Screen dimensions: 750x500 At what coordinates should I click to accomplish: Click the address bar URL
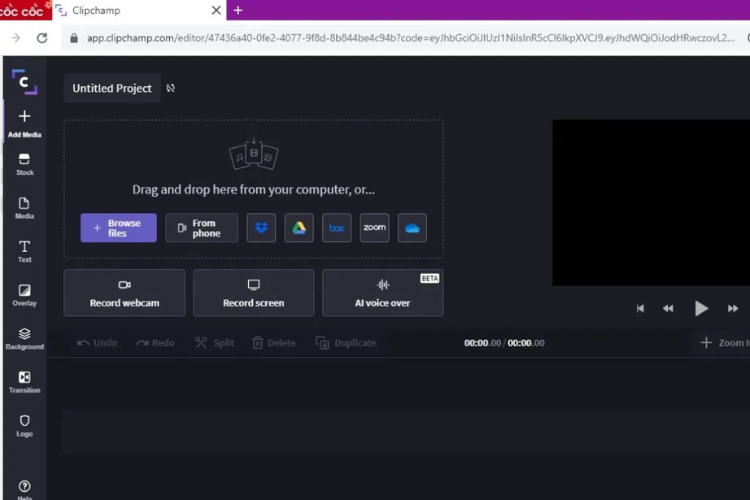coord(410,38)
